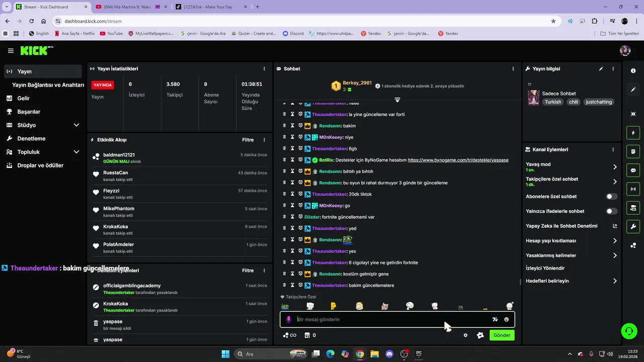This screenshot has width=644, height=362.
Task: Click the pencil icon in right toolbar
Action: coord(633,89)
